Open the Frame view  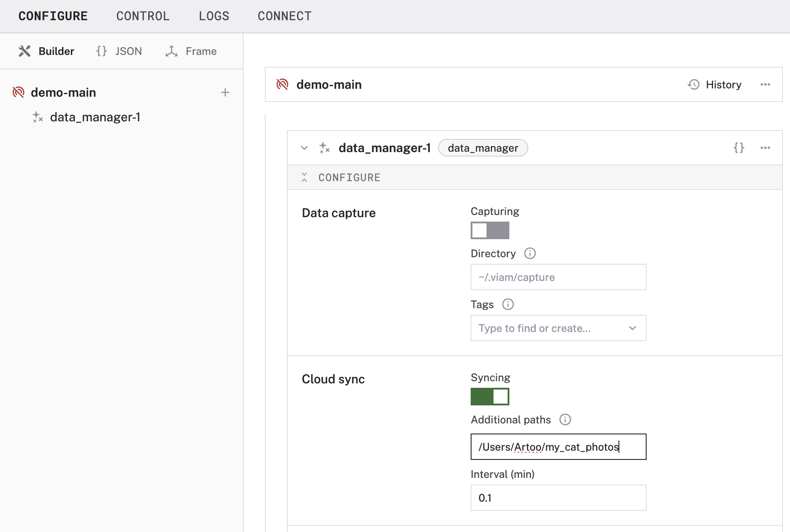coord(191,51)
